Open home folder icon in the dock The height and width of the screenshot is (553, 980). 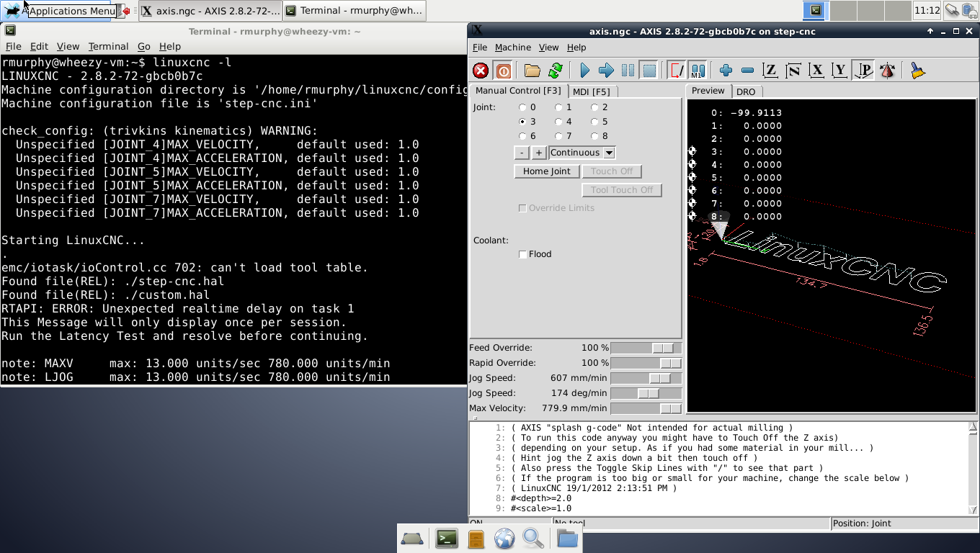[x=568, y=538]
